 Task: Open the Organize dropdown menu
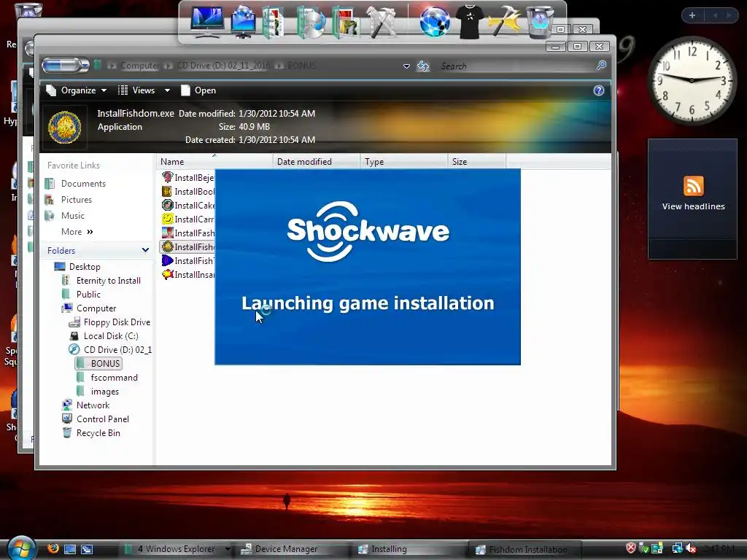point(76,90)
